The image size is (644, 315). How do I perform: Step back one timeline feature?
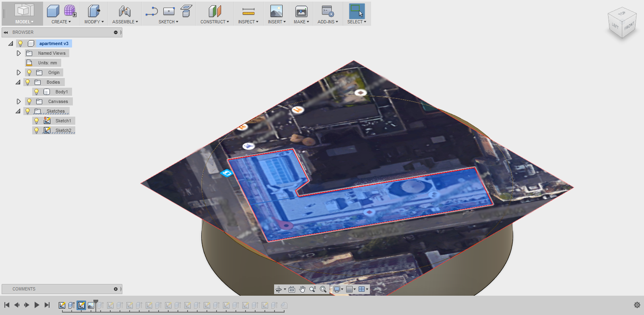[x=17, y=305]
